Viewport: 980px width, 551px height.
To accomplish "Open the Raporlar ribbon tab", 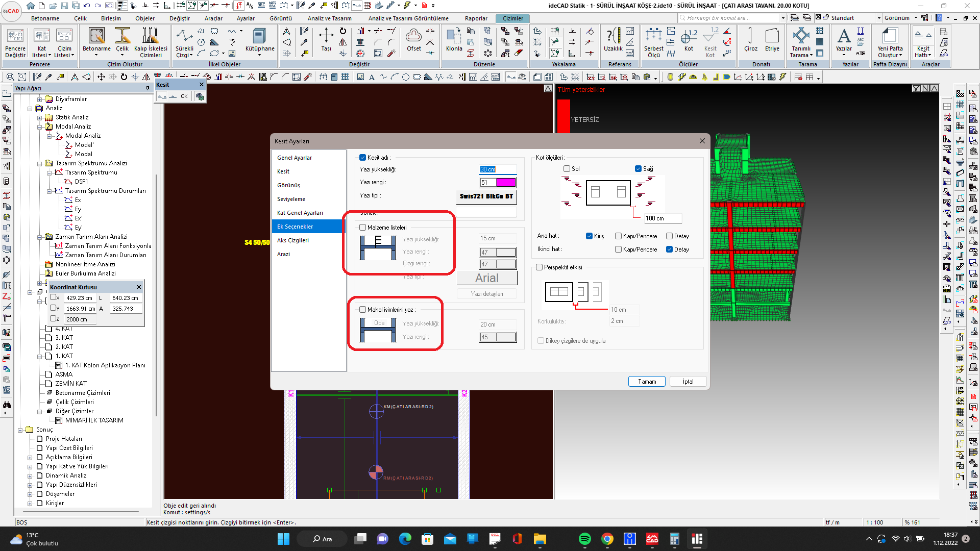I will (x=476, y=18).
